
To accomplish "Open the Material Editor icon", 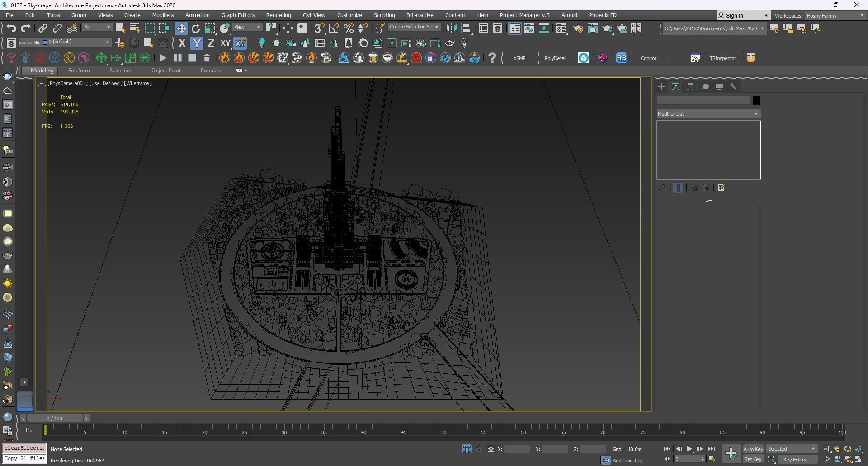I will pyautogui.click(x=561, y=28).
